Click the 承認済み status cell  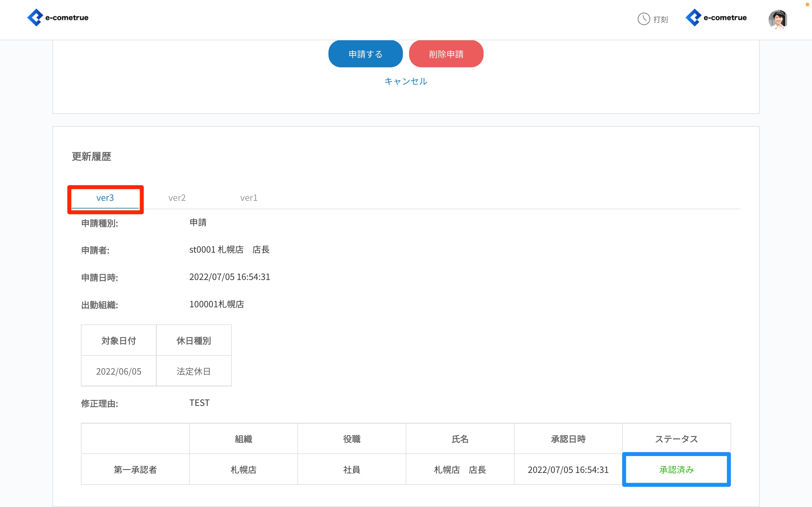click(676, 470)
